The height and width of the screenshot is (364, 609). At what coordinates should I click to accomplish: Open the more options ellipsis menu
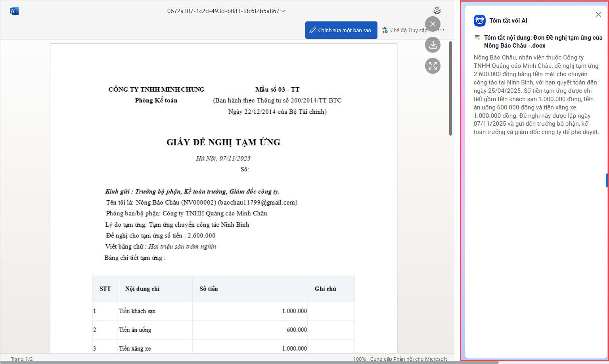click(442, 30)
